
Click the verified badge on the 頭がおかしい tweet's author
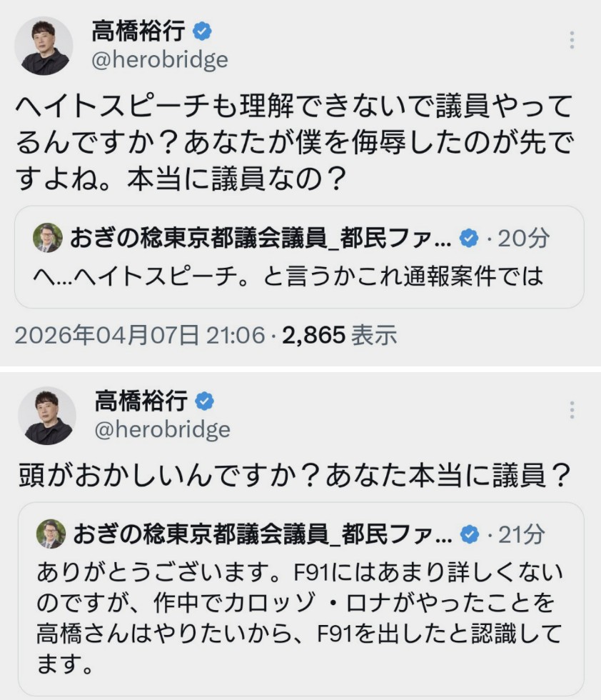point(205,402)
